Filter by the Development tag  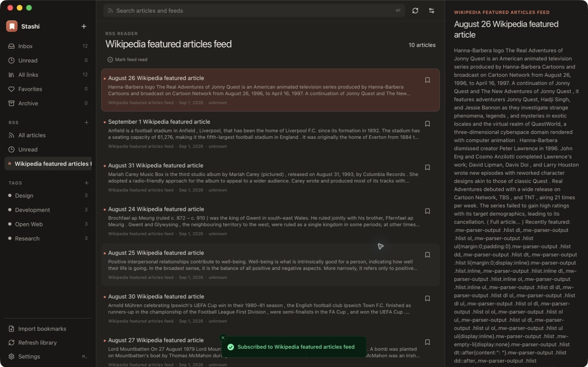(48, 210)
